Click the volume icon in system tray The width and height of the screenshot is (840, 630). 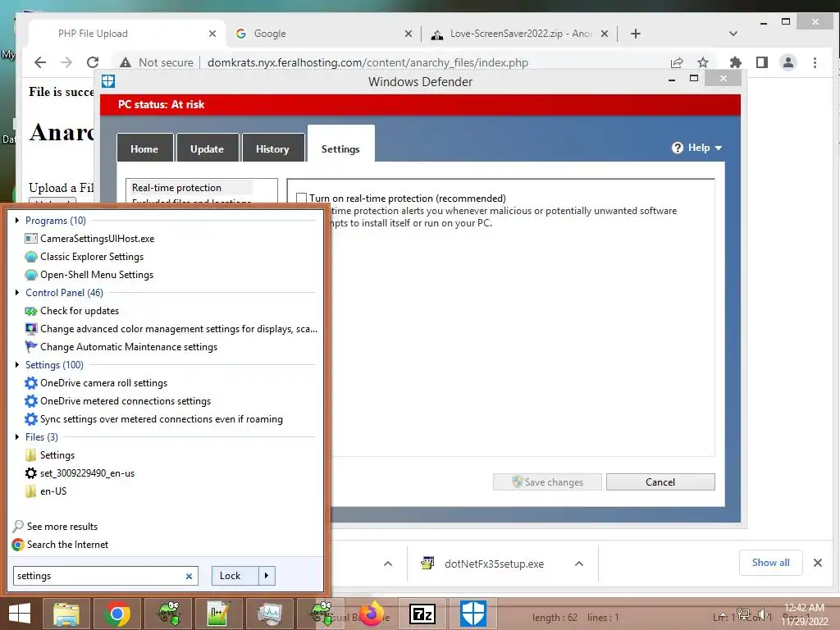point(763,615)
